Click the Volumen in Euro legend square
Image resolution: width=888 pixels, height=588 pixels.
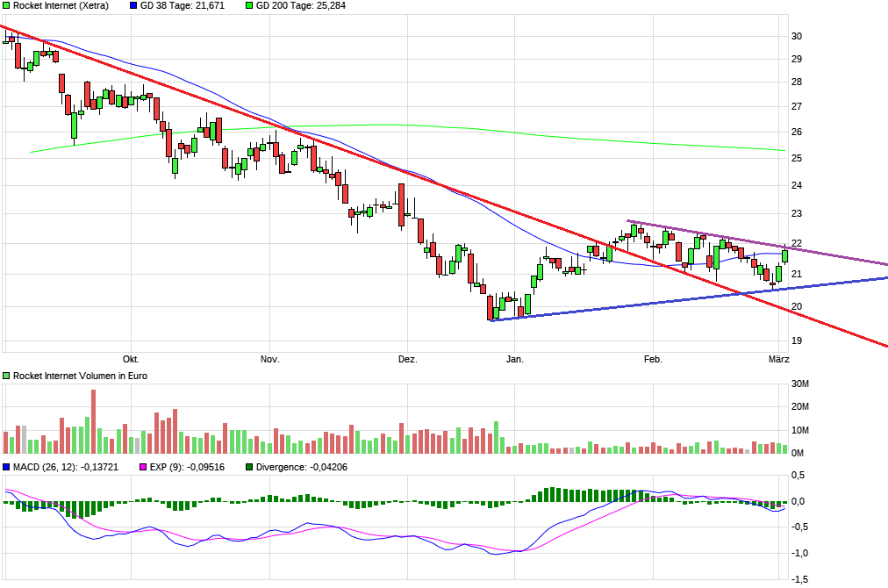[x=6, y=375]
